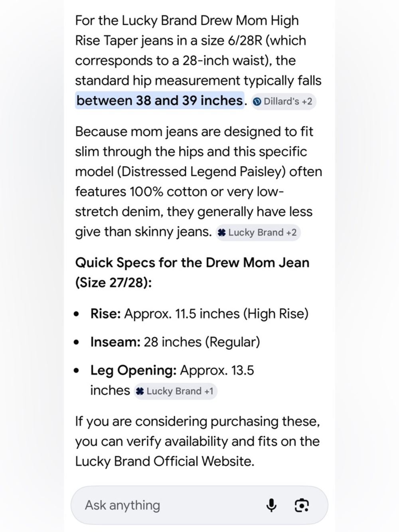The height and width of the screenshot is (532, 399).
Task: Click clover icon beside Lucky Brand +1
Action: point(140,391)
